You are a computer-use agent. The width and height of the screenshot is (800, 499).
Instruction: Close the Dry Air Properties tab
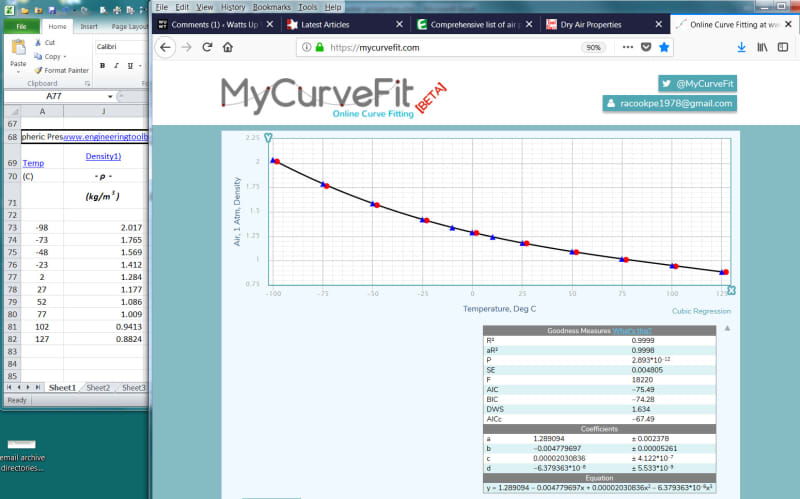coord(659,24)
